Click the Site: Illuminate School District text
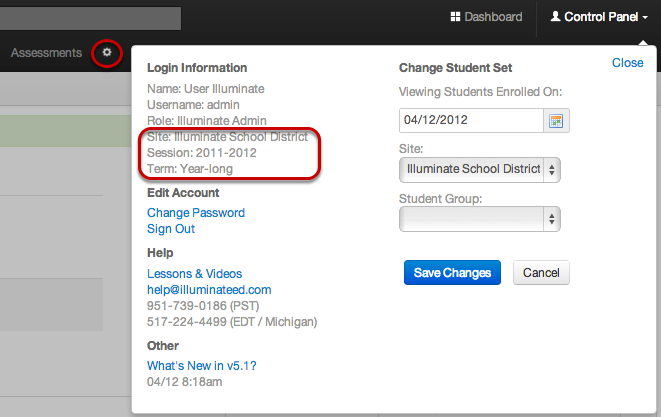Image resolution: width=661 pixels, height=417 pixels. pos(228,137)
